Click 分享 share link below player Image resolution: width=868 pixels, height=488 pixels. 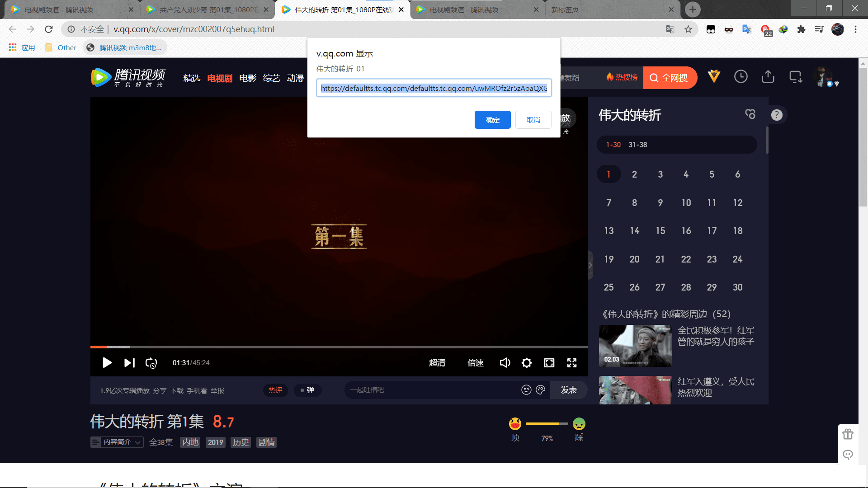[x=160, y=390]
